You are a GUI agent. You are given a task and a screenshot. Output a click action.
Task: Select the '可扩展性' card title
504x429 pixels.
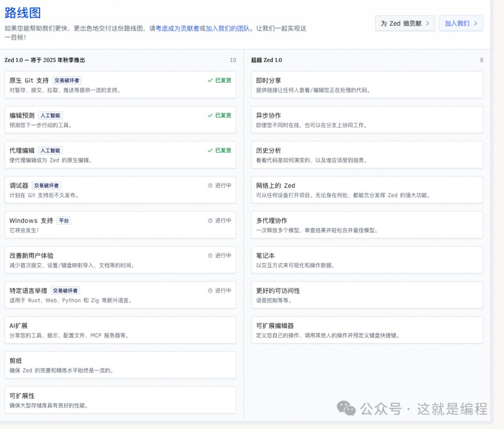tap(22, 396)
